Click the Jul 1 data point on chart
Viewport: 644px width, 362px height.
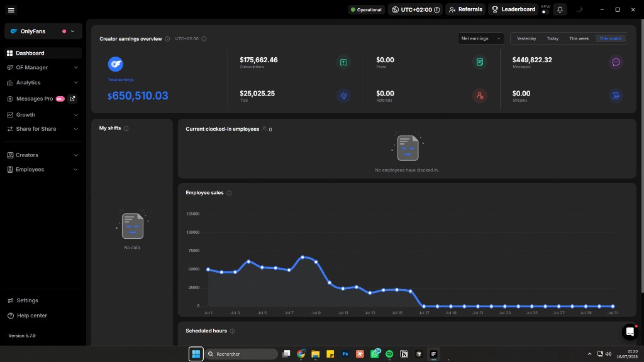coord(208,270)
